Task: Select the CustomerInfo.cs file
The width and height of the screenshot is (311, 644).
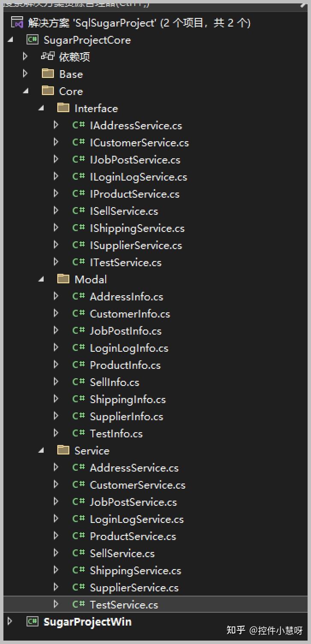Action: tap(130, 314)
